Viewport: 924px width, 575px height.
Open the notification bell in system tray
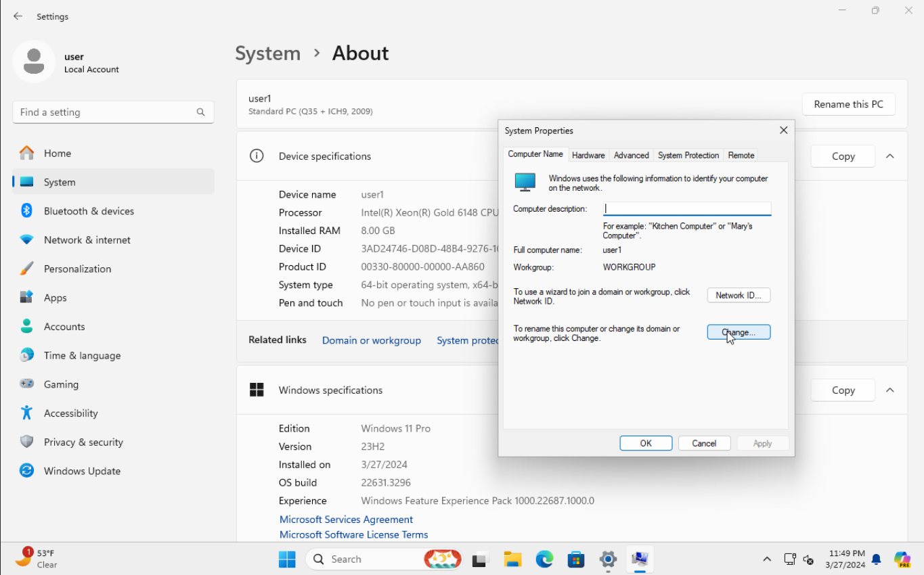[x=877, y=559]
